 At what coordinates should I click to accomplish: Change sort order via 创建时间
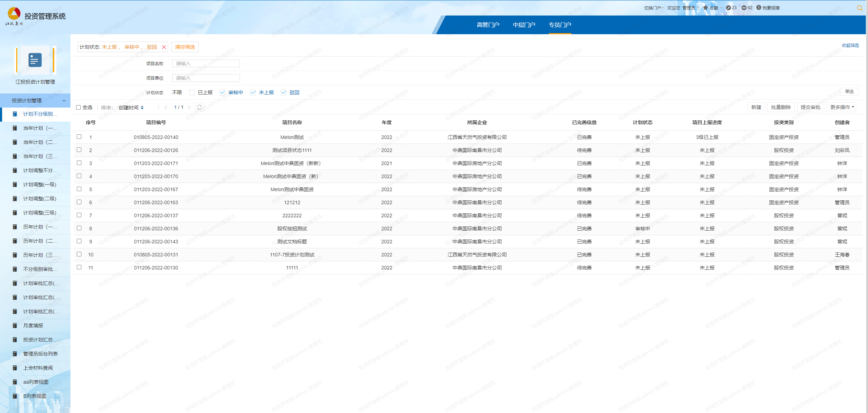point(131,108)
